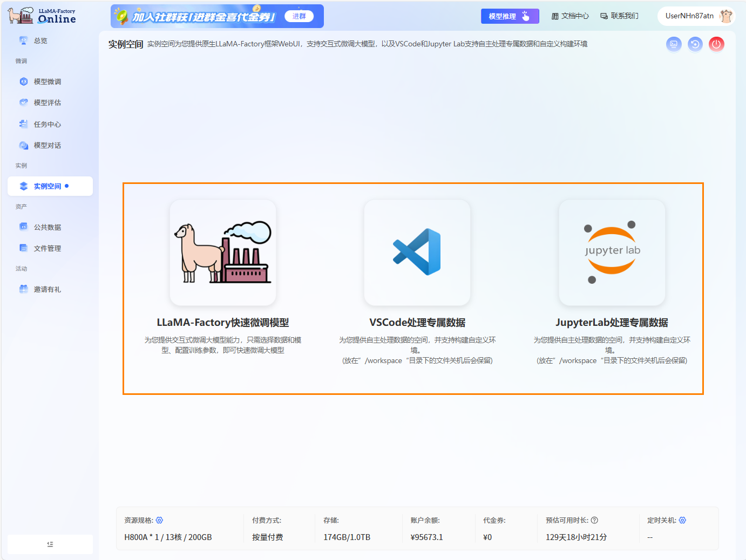Open the terminal console icon near 实例空间 header
The width and height of the screenshot is (746, 560).
click(674, 44)
